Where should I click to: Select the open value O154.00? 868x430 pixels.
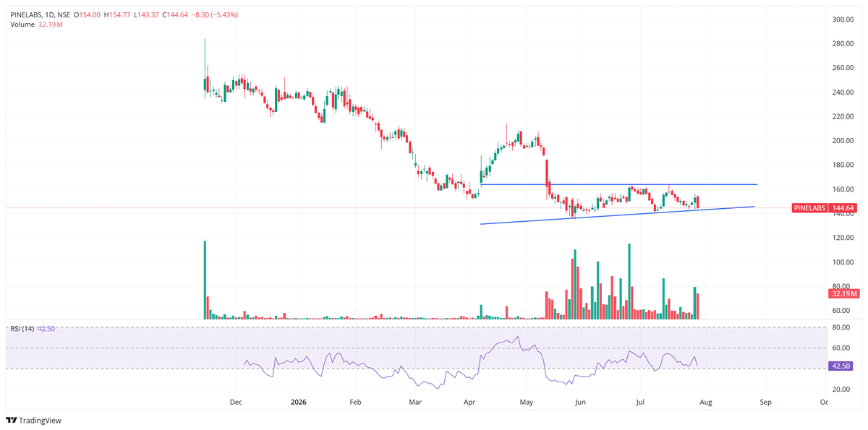[88, 14]
